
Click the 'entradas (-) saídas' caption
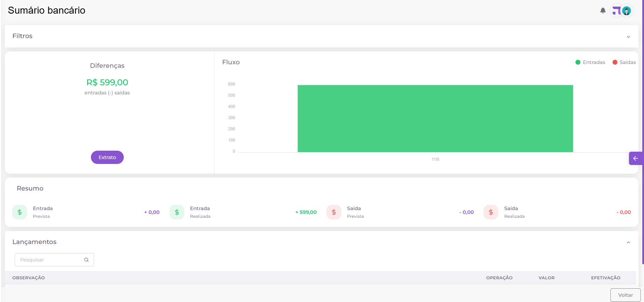coord(107,93)
